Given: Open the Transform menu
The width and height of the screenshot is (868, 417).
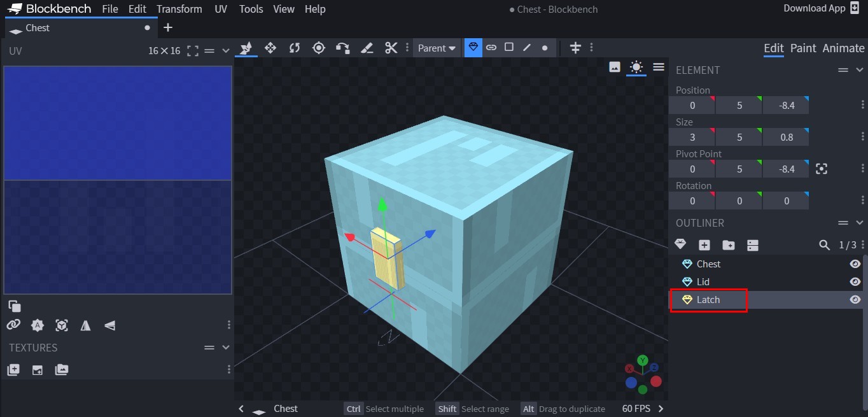Looking at the screenshot, I should [x=179, y=9].
